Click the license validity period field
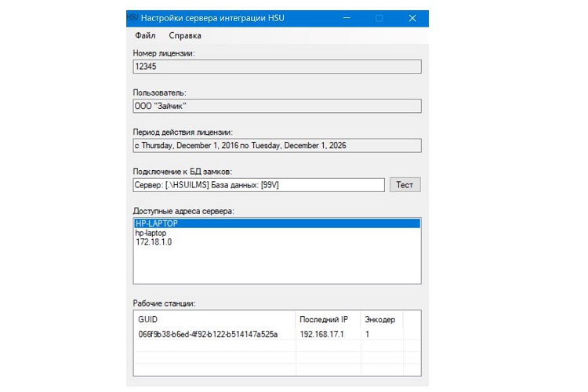Screen dimensions: 588x392 coord(277,145)
